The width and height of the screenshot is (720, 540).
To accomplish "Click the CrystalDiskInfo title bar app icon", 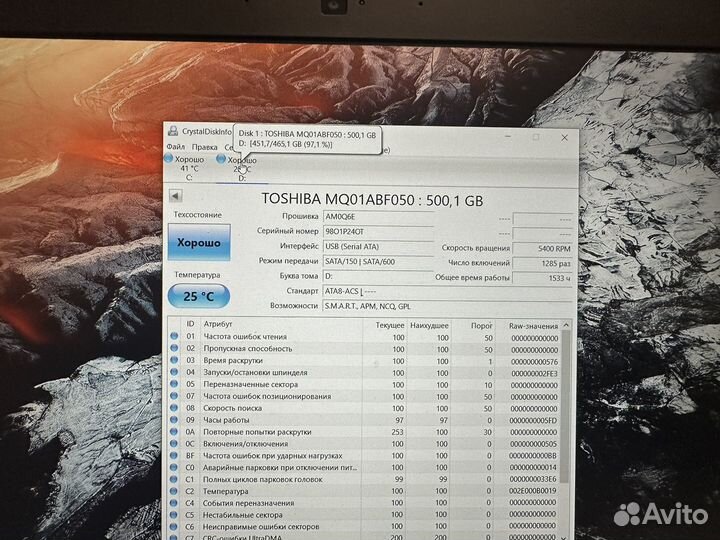I will [x=173, y=131].
